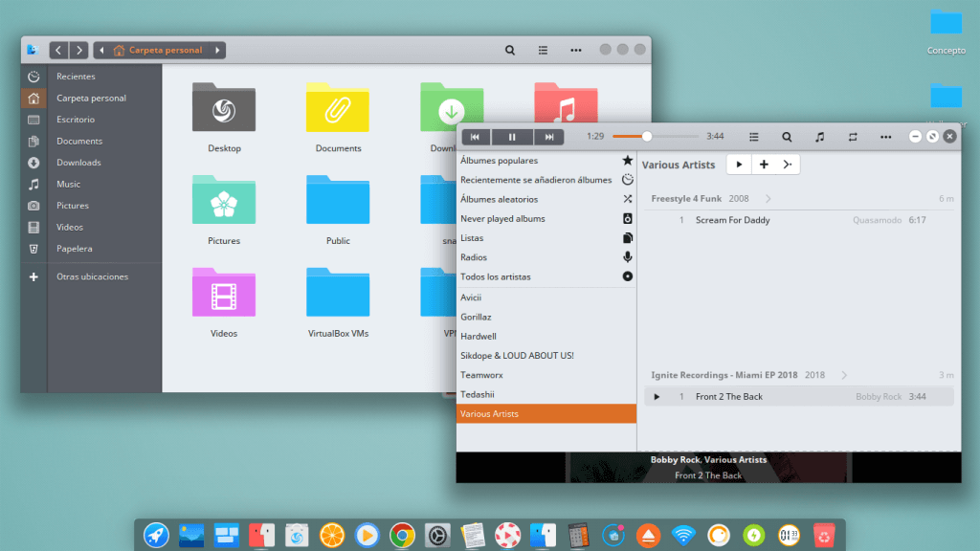Select the Desktop folder
The image size is (980, 551).
coord(224,118)
